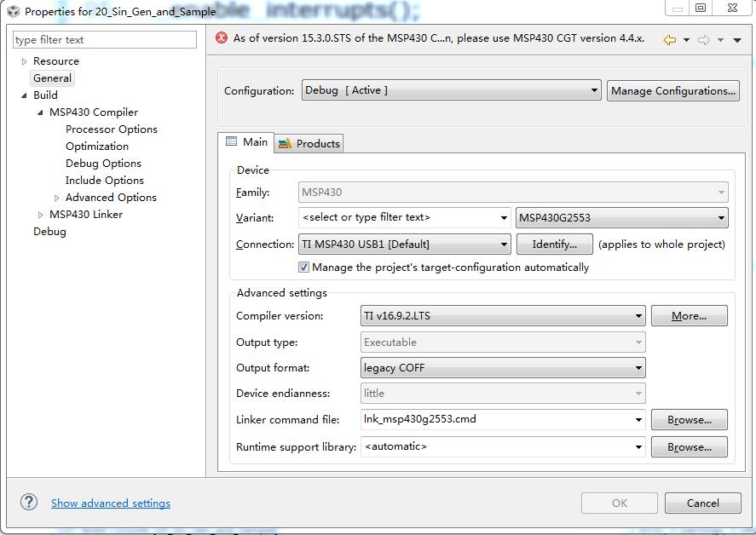This screenshot has width=756, height=535.
Task: Select General in the tree
Action: tap(52, 78)
